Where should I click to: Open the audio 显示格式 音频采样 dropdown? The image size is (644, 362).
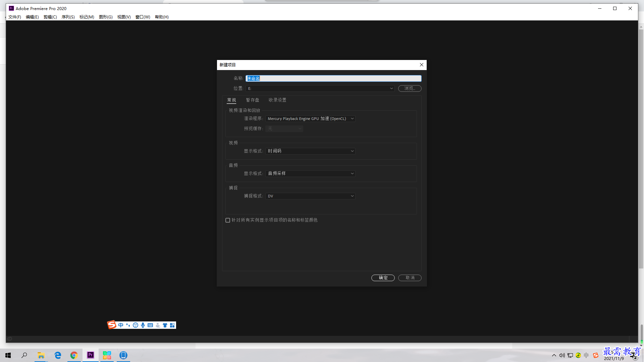(x=310, y=174)
